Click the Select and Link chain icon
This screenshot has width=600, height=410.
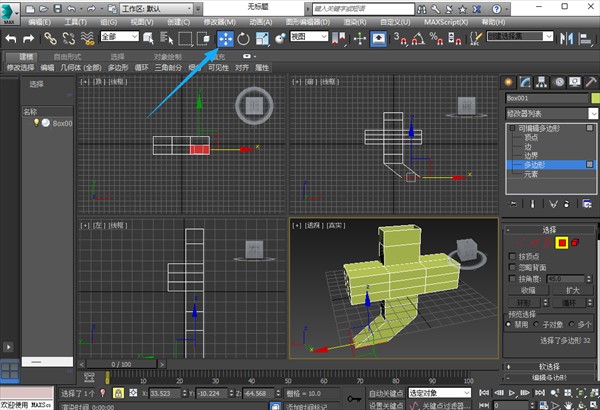pos(49,38)
